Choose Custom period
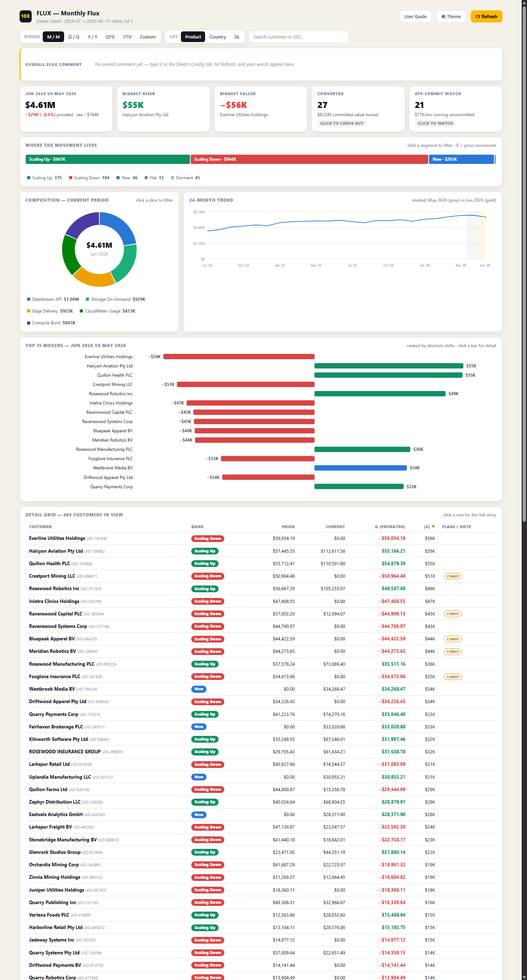The height and width of the screenshot is (980, 527). [147, 37]
